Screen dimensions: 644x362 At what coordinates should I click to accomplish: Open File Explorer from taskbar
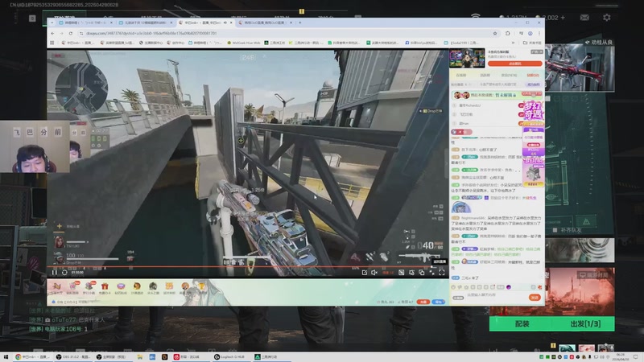(x=139, y=357)
